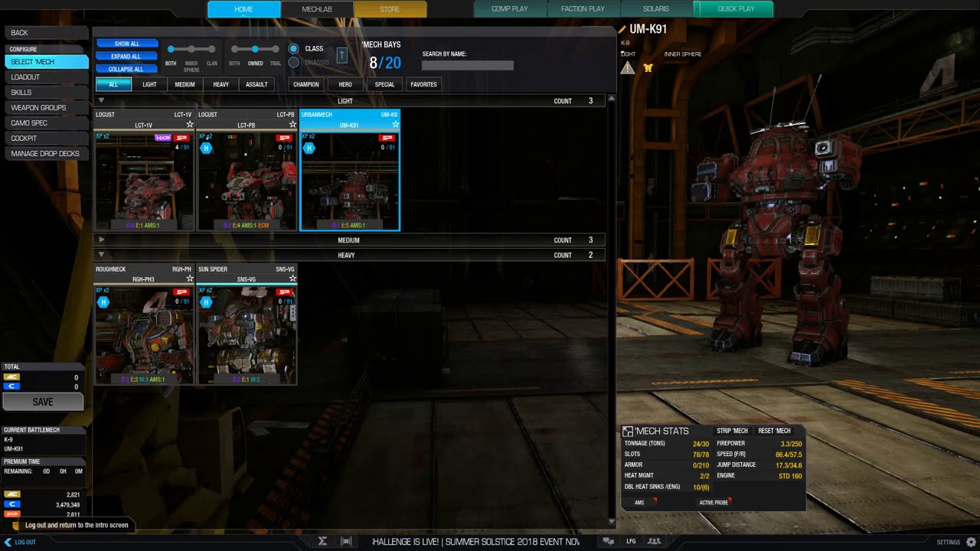This screenshot has width=980, height=551.
Task: Click the blue H hexagon on LCT-PB card
Action: click(x=206, y=148)
